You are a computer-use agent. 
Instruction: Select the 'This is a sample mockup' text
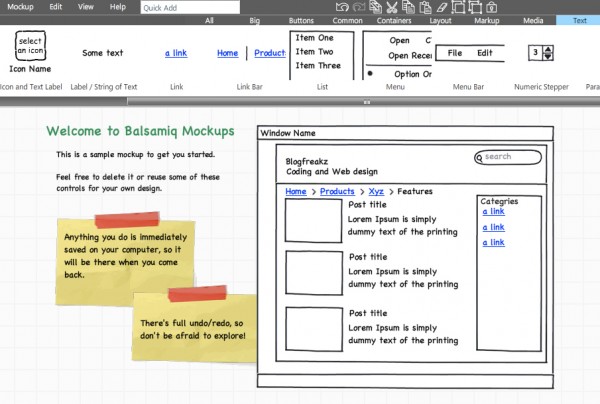[135, 154]
